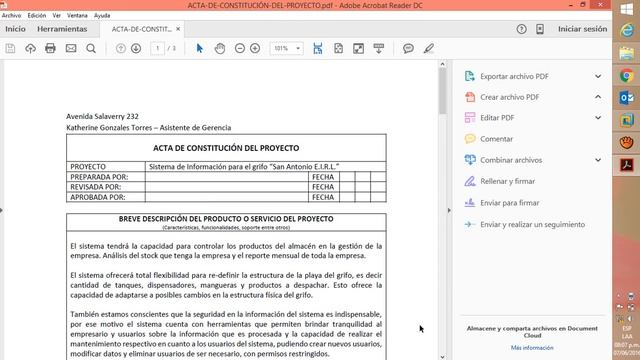This screenshot has height=360, width=640.
Task: Click the read mode toolbar icon
Action: point(379,49)
